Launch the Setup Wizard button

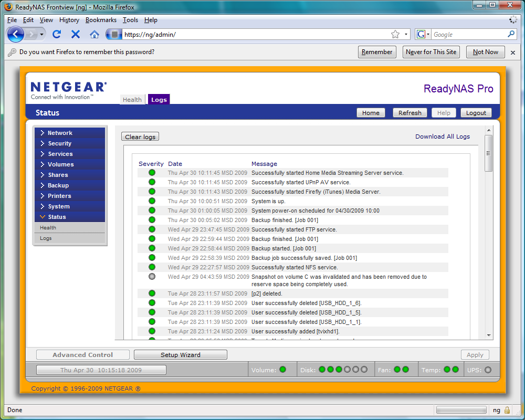tap(181, 355)
